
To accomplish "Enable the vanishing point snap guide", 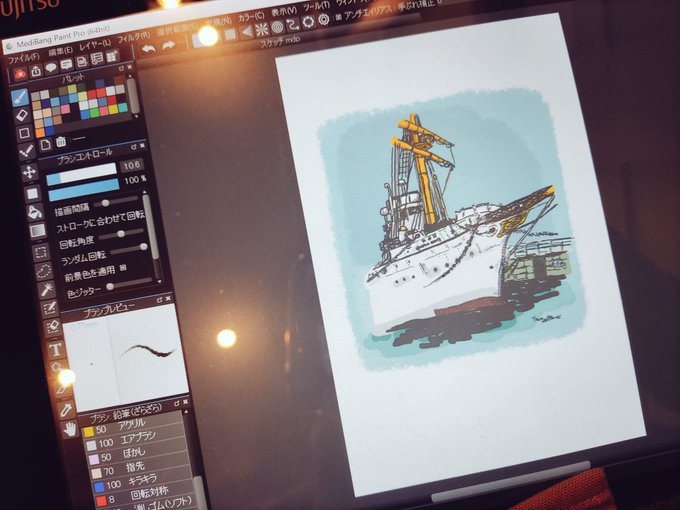I will pos(246,32).
